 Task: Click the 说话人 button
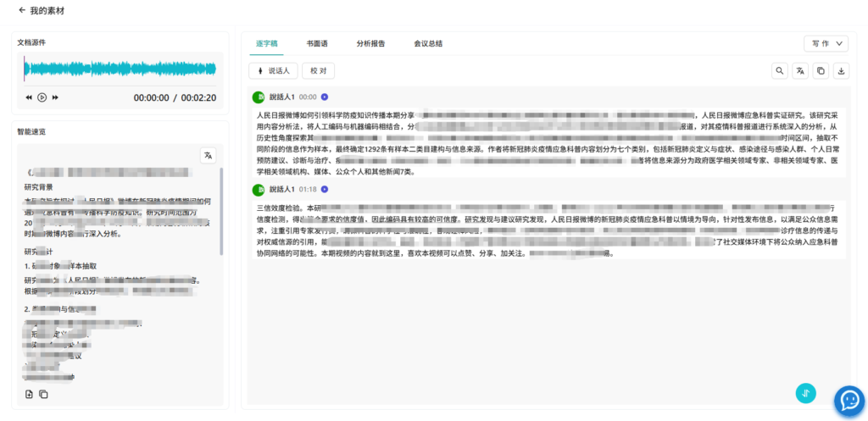tap(273, 71)
